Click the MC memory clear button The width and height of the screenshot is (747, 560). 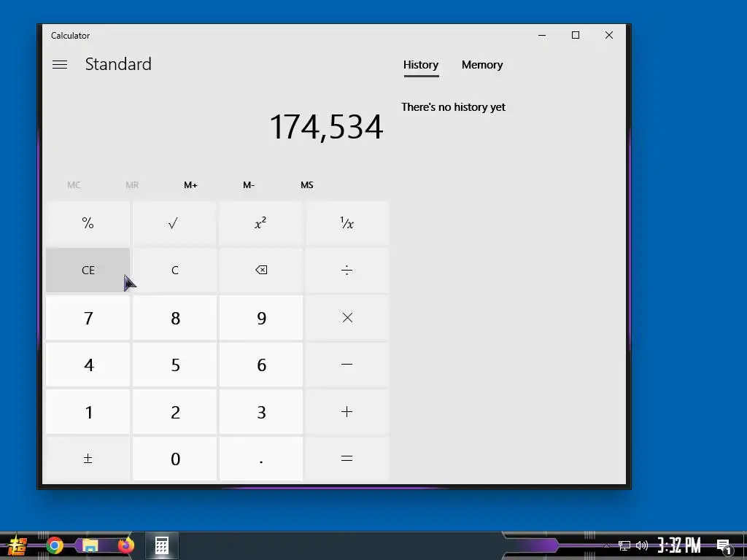(x=74, y=184)
